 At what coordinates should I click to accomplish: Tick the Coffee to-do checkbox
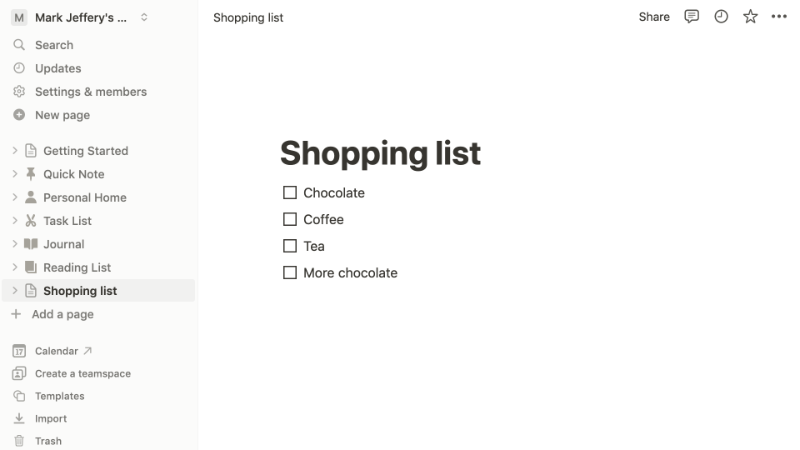(290, 219)
